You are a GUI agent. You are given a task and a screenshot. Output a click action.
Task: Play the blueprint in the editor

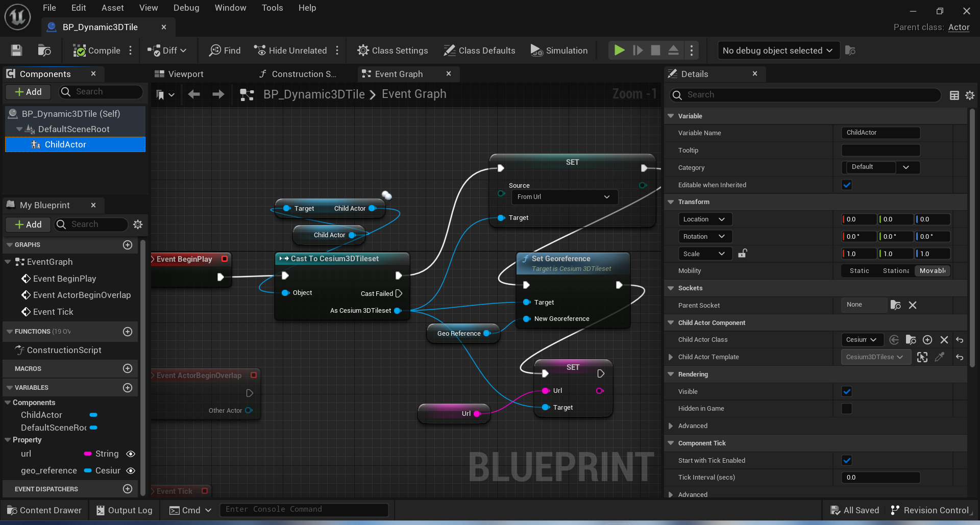(x=619, y=50)
